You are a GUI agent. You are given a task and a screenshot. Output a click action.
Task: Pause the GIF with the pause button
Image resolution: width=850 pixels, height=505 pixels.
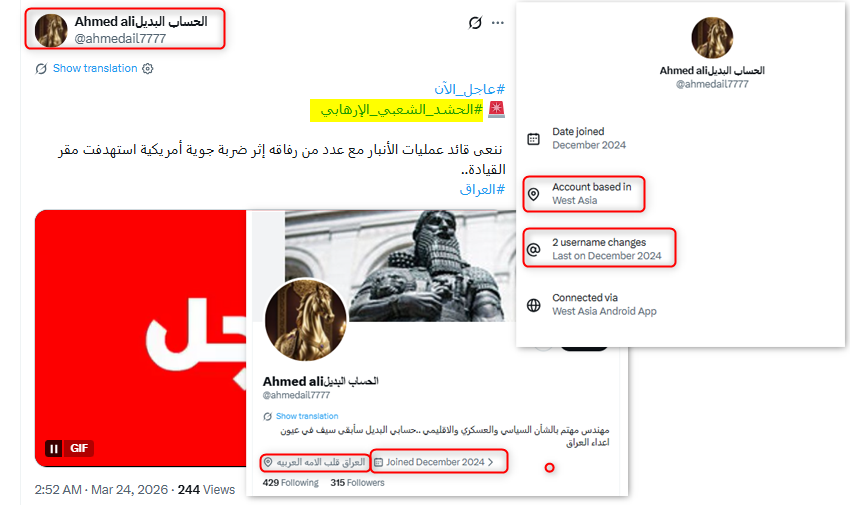click(x=54, y=449)
